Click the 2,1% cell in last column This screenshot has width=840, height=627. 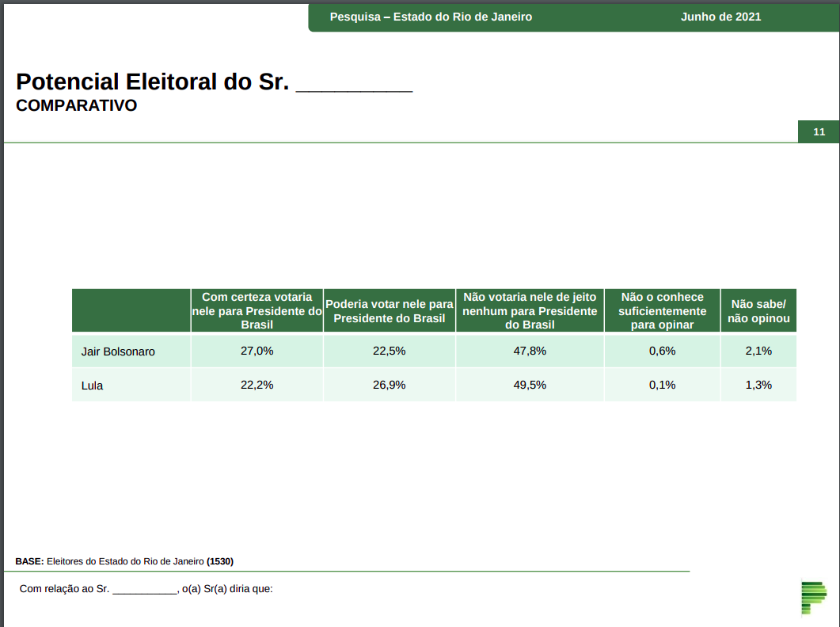click(758, 351)
